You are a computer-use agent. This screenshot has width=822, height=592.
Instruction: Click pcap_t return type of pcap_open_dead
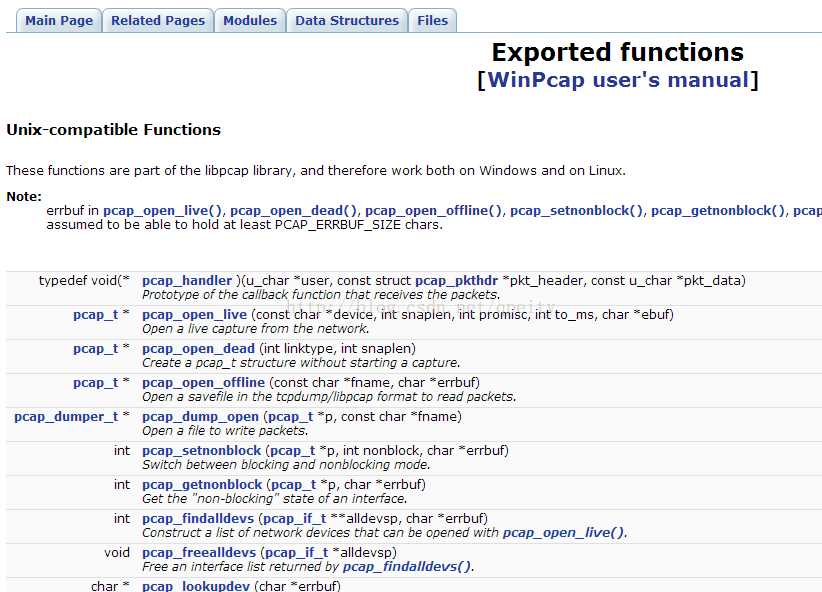(95, 349)
